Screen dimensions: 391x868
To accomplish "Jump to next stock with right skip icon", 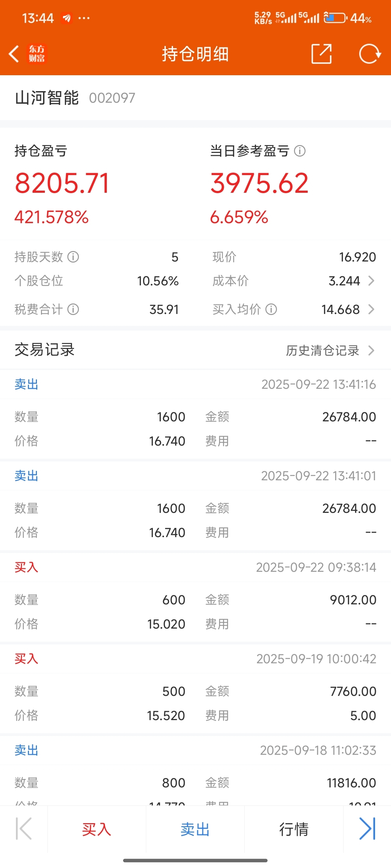I will point(367,829).
